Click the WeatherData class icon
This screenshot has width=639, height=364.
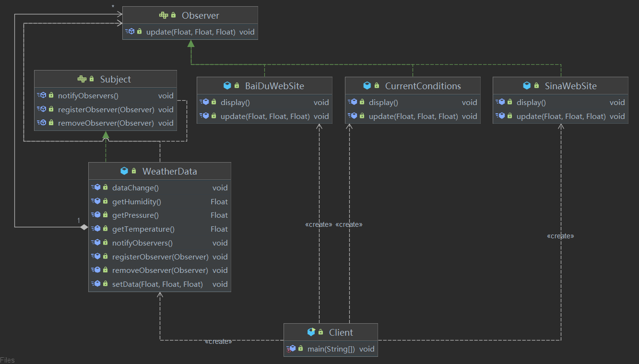tap(124, 171)
